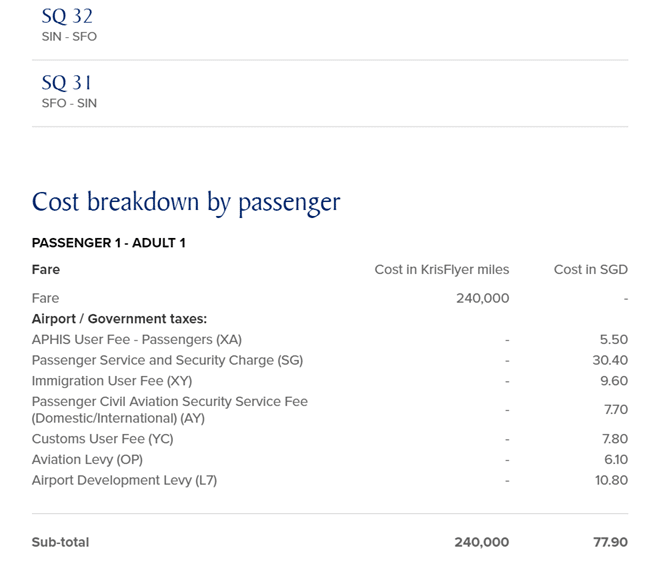The image size is (661, 568).
Task: Click the PASSENGER 1 - ADULT 1 label
Action: coord(108,243)
